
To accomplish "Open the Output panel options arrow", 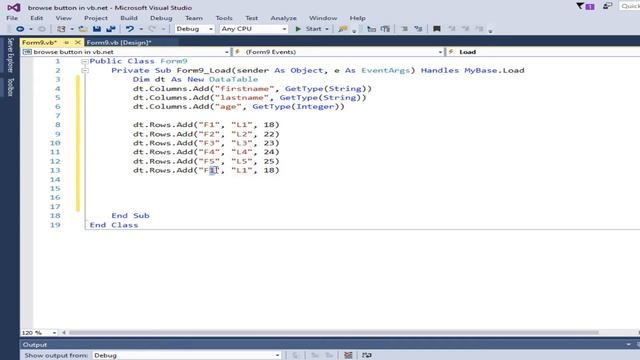I will tap(629, 345).
